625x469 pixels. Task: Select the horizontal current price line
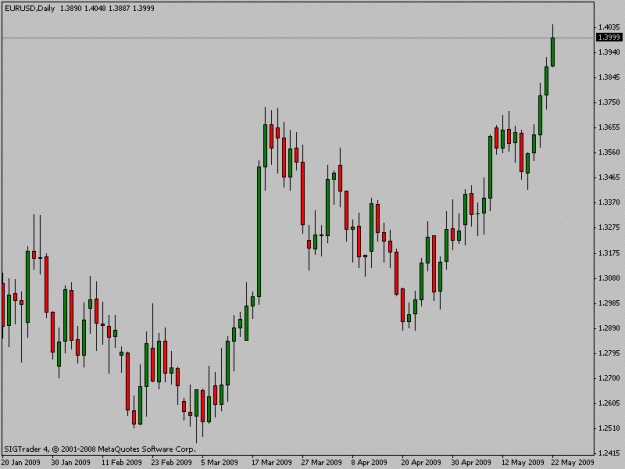pos(298,38)
